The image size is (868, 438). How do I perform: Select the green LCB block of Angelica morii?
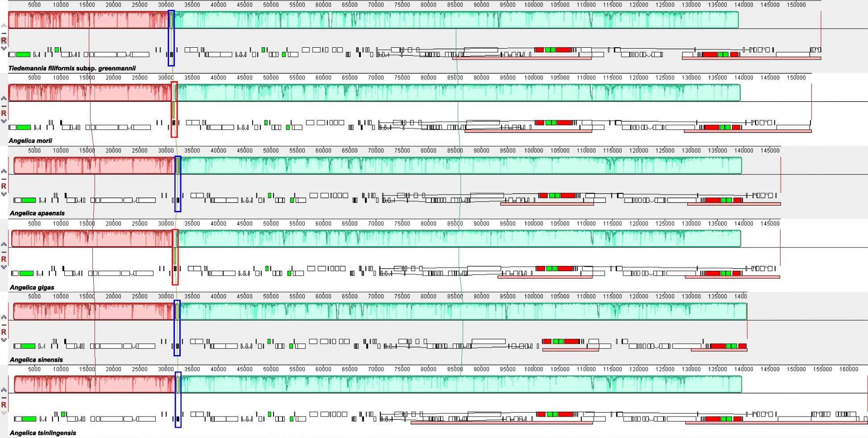tap(459, 93)
